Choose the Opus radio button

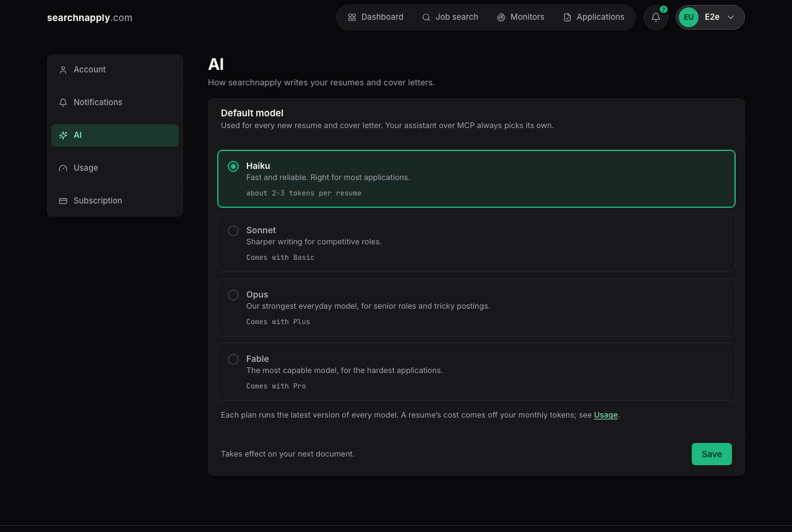point(233,295)
